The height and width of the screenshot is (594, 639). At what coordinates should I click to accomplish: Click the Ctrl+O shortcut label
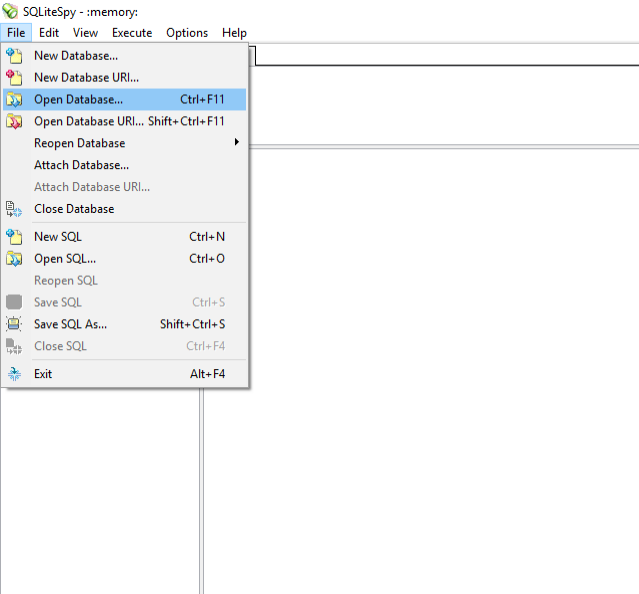click(207, 259)
